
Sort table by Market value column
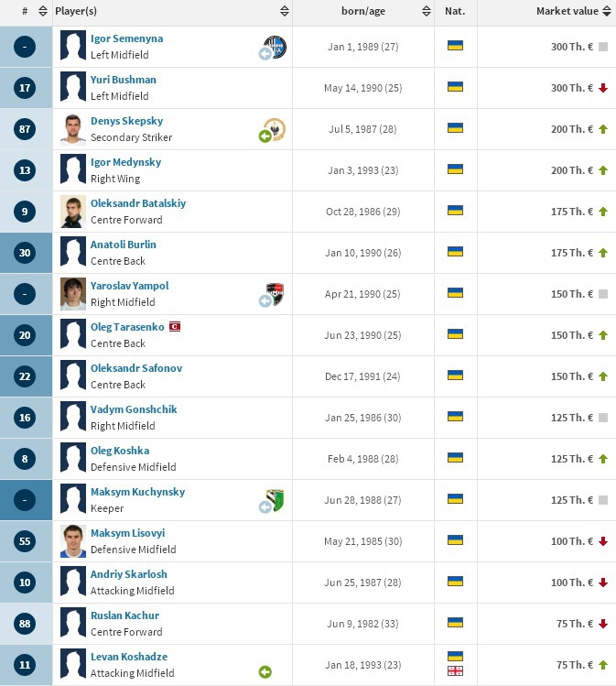point(607,12)
